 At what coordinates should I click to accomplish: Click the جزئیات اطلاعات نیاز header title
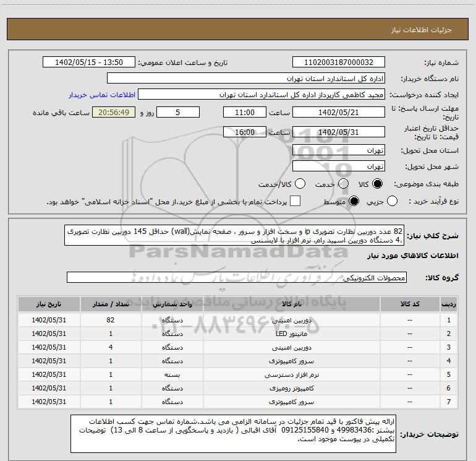(422, 30)
